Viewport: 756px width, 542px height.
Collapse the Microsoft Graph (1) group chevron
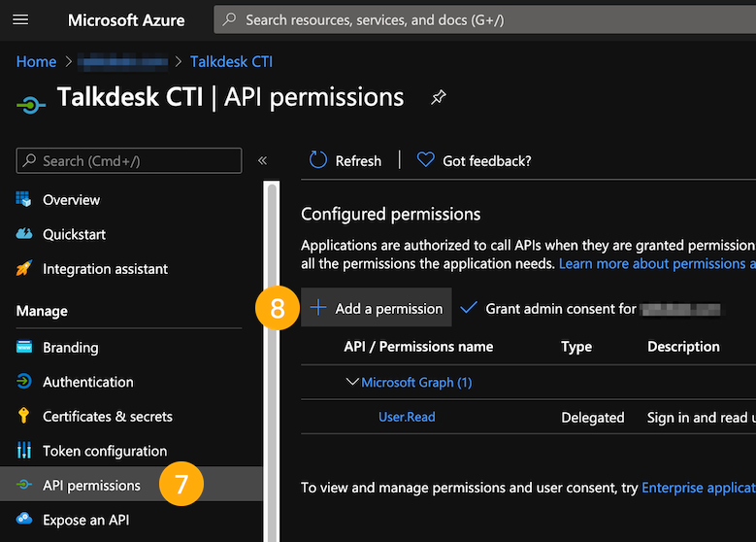click(x=352, y=383)
